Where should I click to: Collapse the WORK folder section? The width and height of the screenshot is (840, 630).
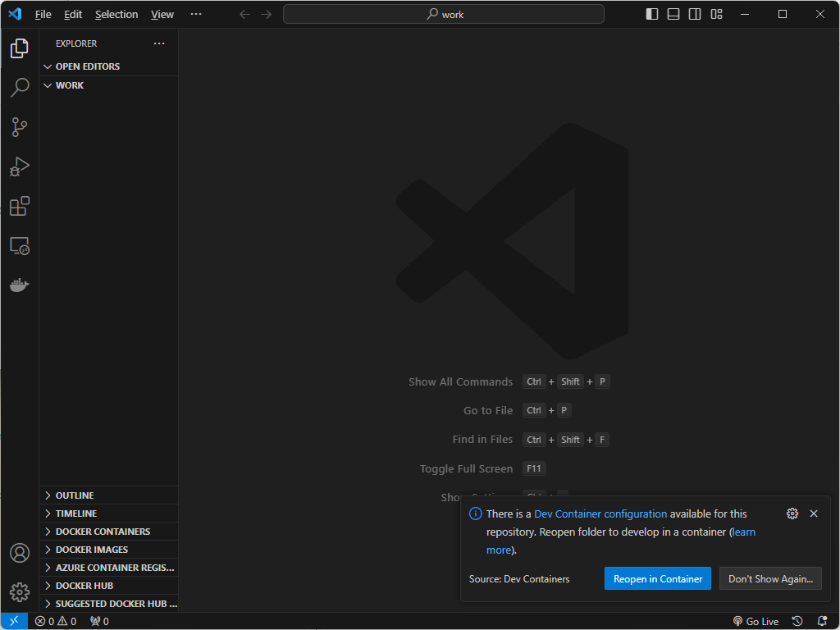(109, 85)
